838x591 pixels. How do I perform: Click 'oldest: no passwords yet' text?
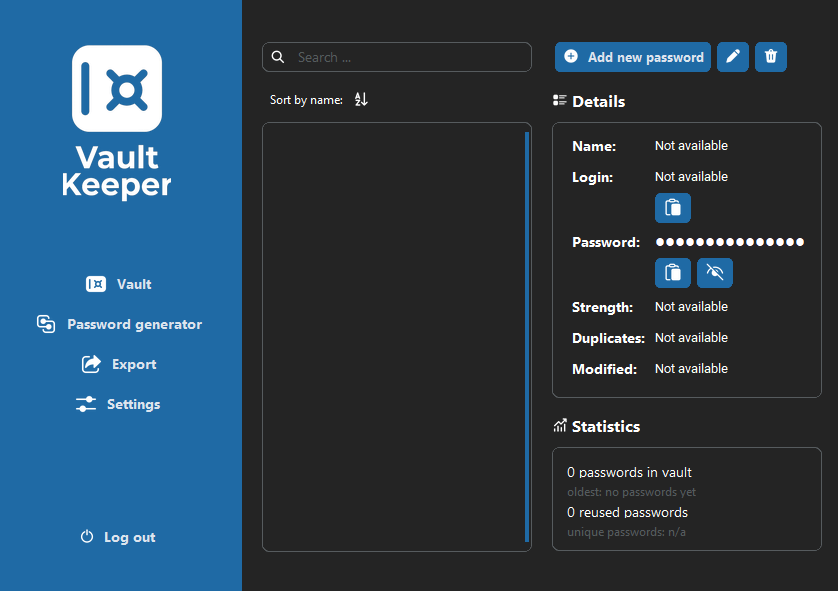tap(631, 492)
